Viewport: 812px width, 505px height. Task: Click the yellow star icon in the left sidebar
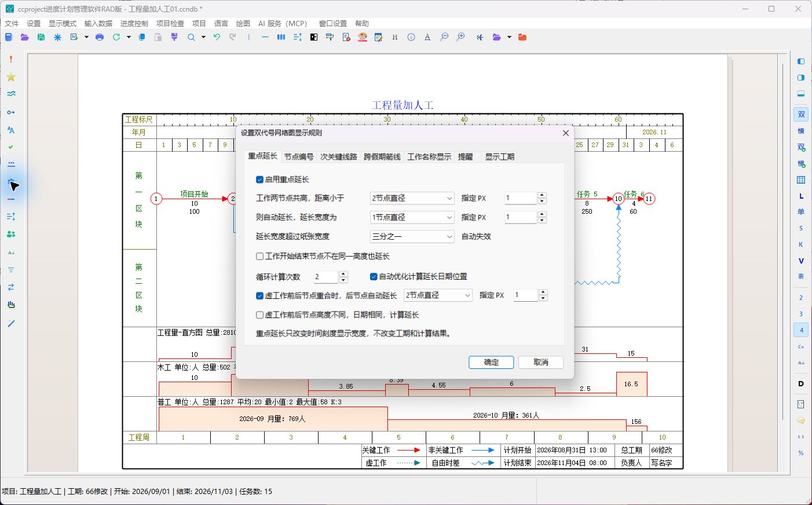[11, 77]
